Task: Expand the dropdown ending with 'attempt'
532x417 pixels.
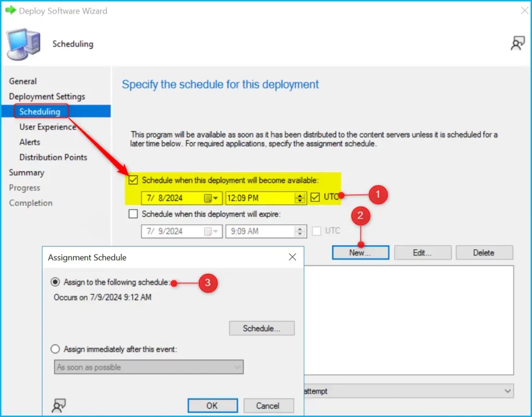Action: [x=408, y=391]
